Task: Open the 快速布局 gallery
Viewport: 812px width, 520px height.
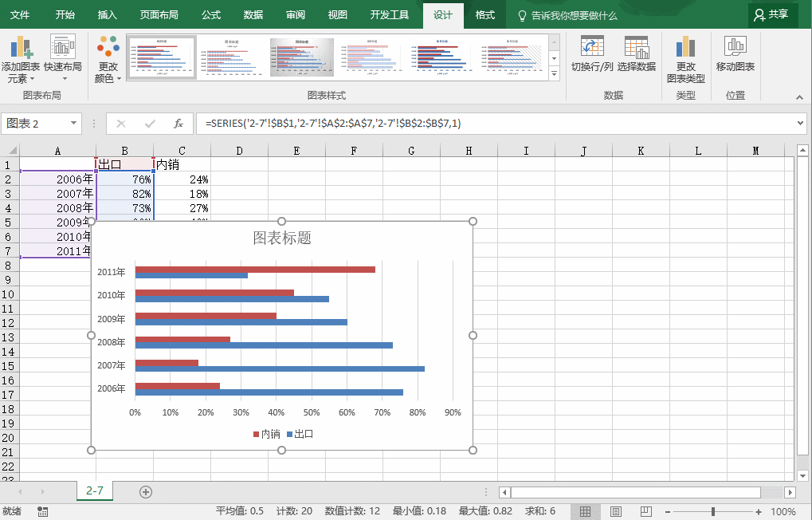Action: pos(63,58)
